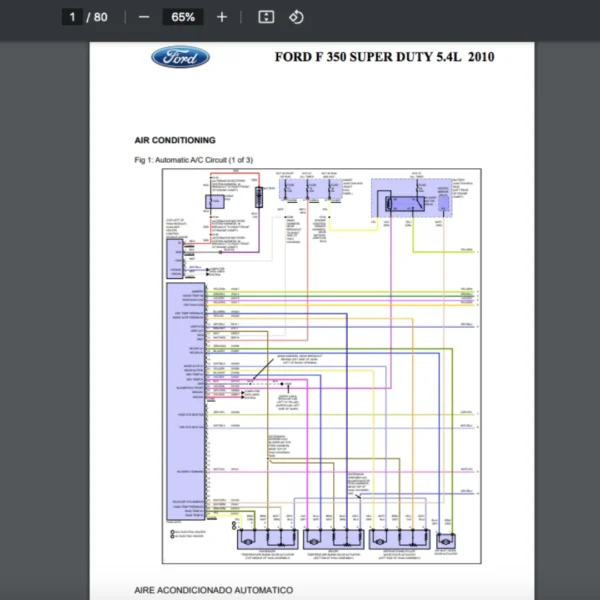Click the small gray module above control block

coord(174,259)
